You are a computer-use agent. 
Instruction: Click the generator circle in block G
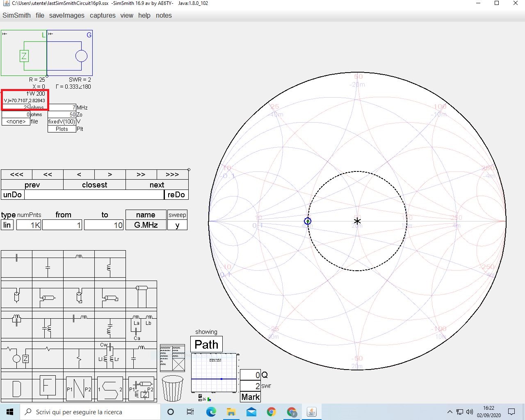[81, 56]
